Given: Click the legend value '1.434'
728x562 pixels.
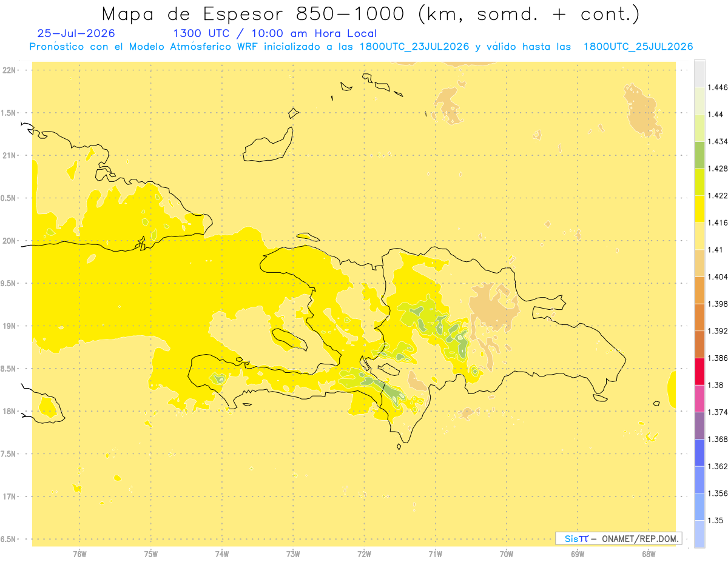Looking at the screenshot, I should point(718,141).
